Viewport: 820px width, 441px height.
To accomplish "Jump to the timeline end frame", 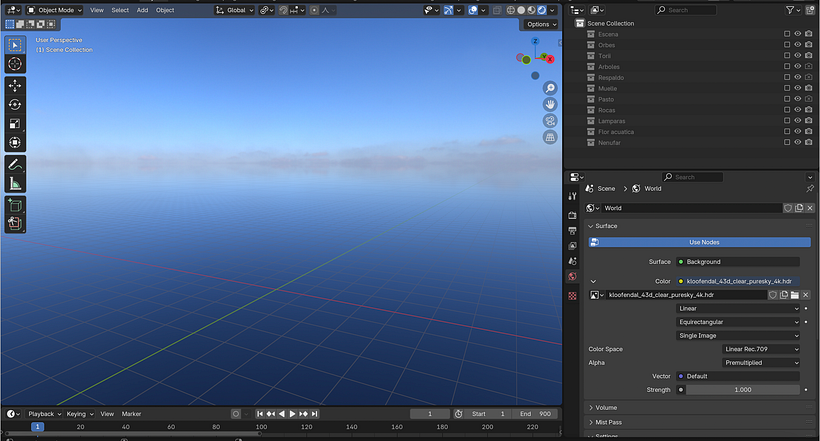I will point(314,414).
